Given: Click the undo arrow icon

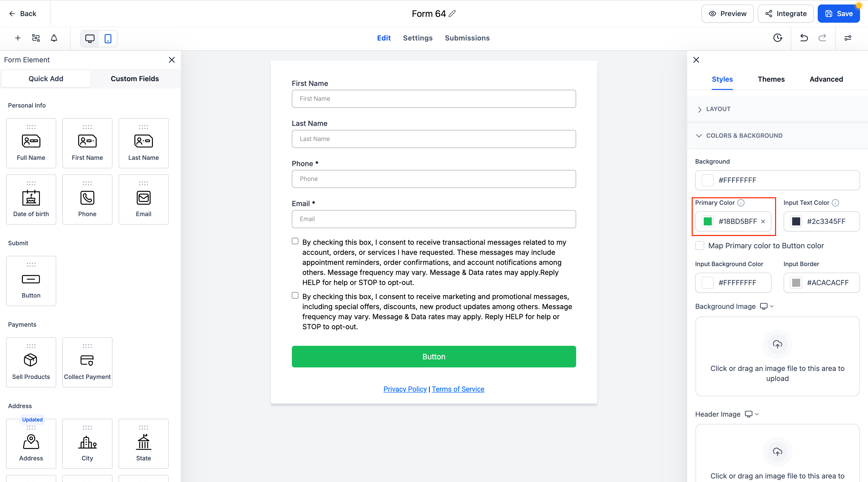Looking at the screenshot, I should (804, 38).
